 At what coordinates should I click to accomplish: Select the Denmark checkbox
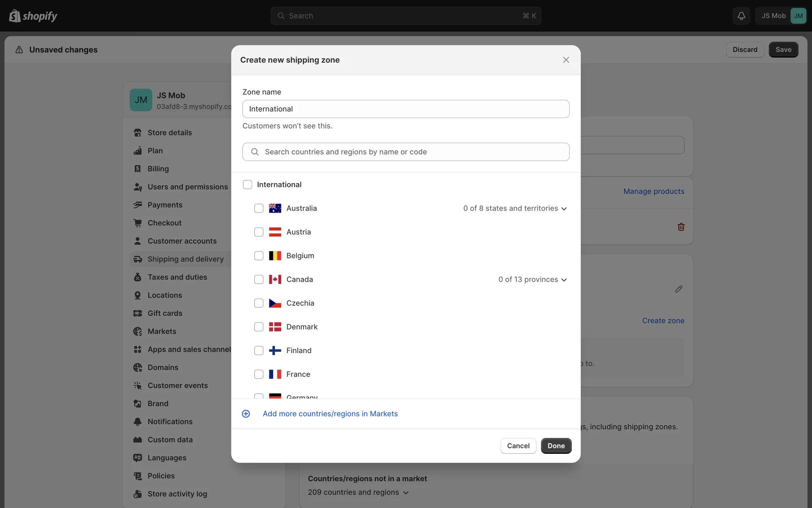coord(259,327)
